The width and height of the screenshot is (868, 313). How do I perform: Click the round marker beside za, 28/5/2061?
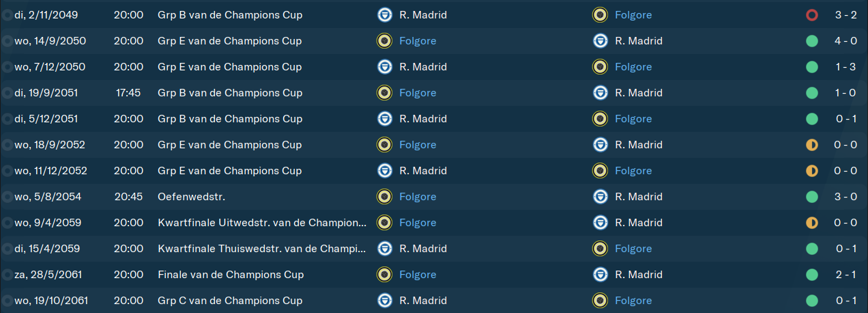pos(7,275)
